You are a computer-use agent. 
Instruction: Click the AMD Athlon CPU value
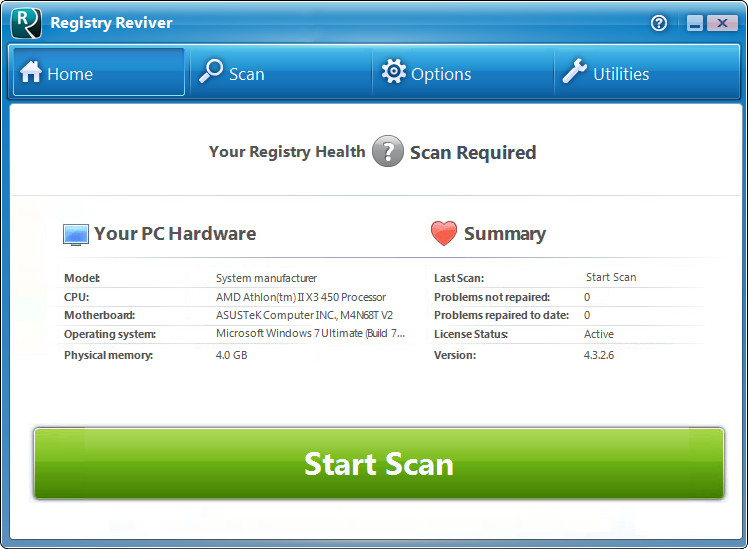(301, 297)
